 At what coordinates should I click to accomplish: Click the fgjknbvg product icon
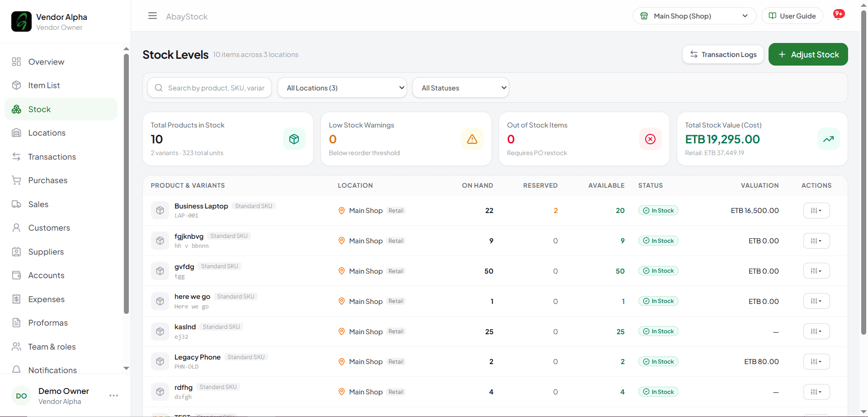point(160,241)
